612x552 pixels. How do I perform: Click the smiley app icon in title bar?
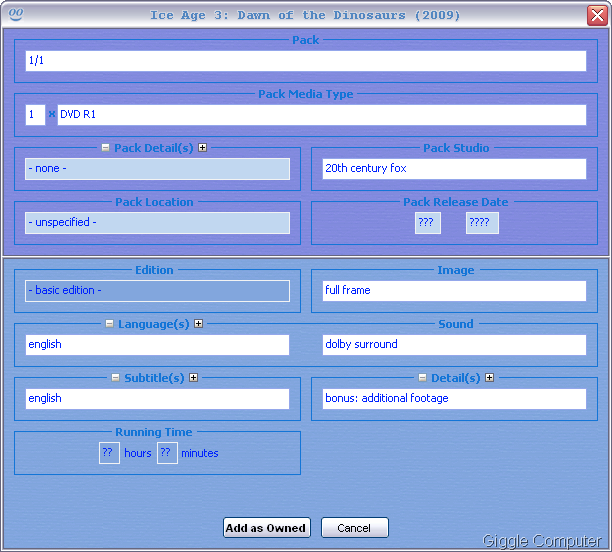(16, 14)
